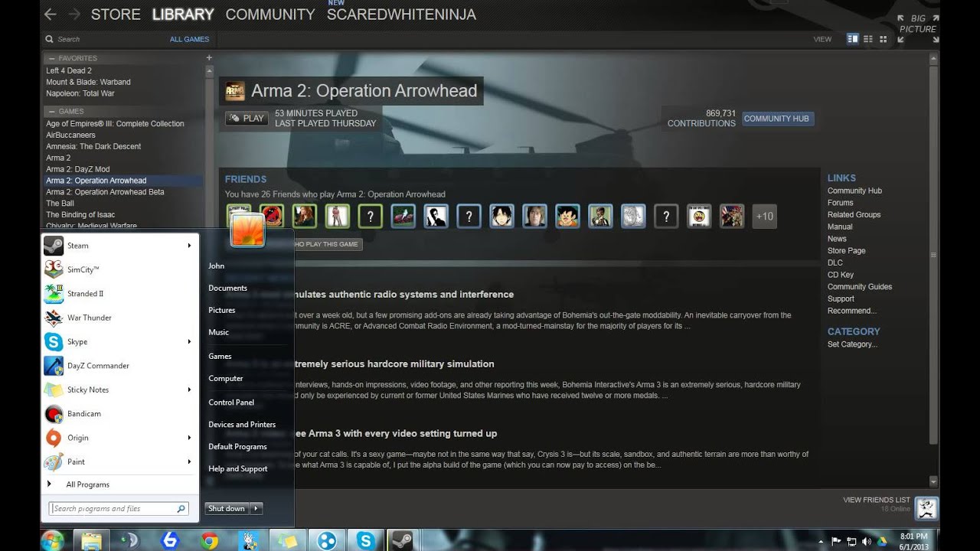Open the LIBRARY tab
980x551 pixels.
pos(183,15)
